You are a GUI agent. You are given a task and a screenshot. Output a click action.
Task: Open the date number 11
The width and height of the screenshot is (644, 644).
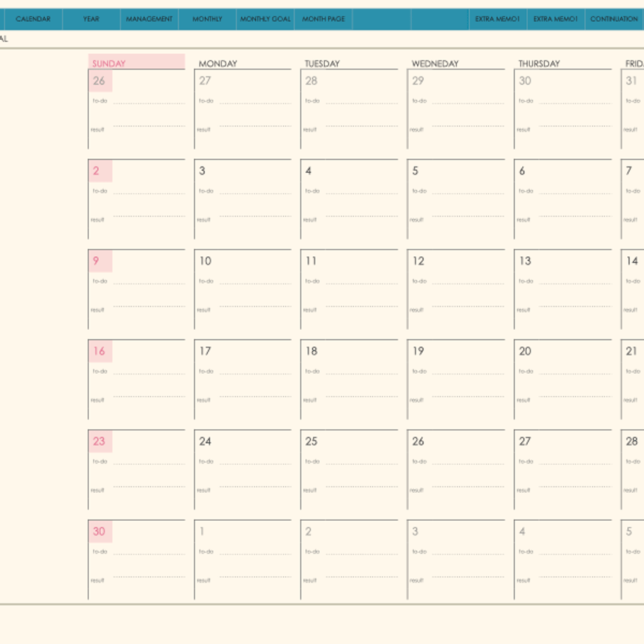311,261
